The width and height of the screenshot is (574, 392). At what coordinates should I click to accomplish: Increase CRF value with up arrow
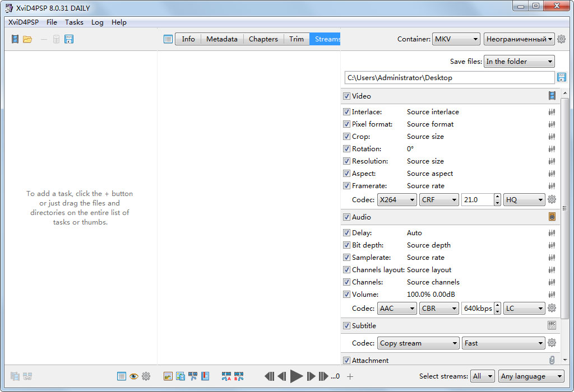click(x=497, y=197)
